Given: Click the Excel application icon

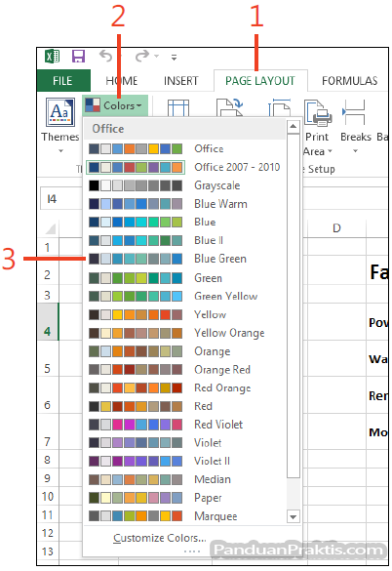Looking at the screenshot, I should coord(52,57).
